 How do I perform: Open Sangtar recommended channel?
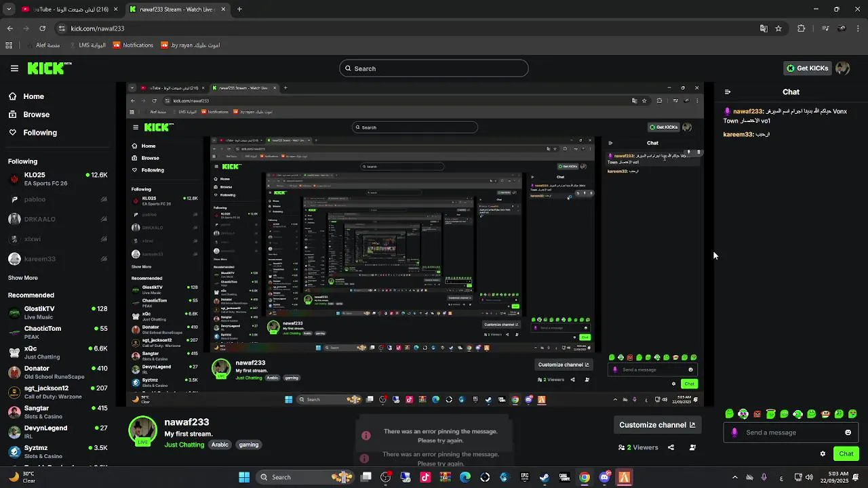57,412
